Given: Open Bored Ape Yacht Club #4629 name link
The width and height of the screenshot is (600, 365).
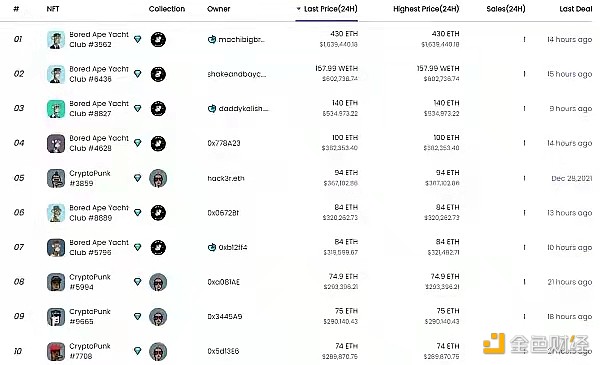Looking at the screenshot, I should click(99, 143).
